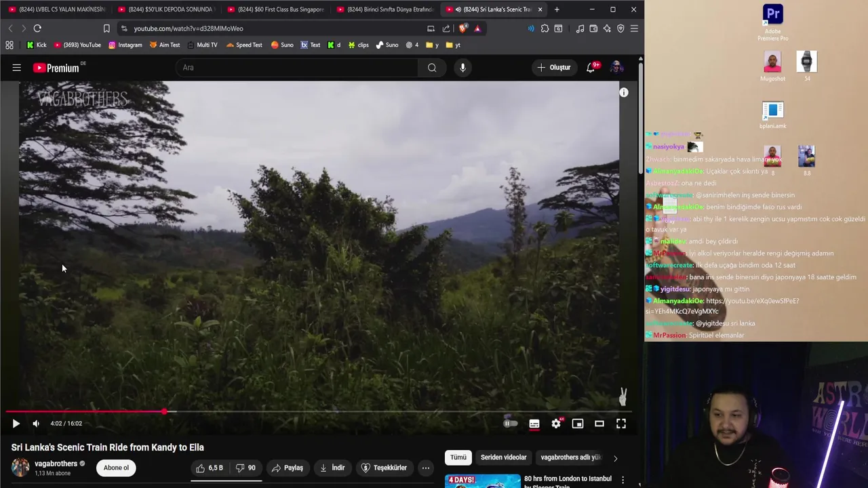
Task: Click the Teşekkürler button
Action: [x=385, y=468]
